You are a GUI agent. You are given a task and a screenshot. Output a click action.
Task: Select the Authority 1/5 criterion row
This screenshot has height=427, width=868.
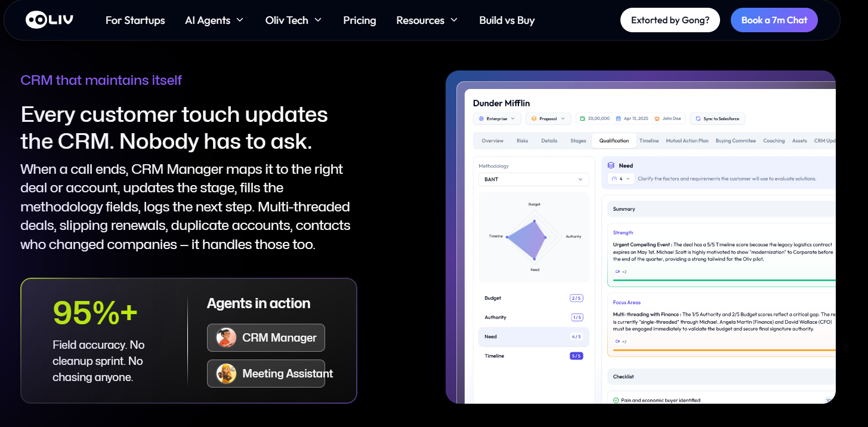534,317
